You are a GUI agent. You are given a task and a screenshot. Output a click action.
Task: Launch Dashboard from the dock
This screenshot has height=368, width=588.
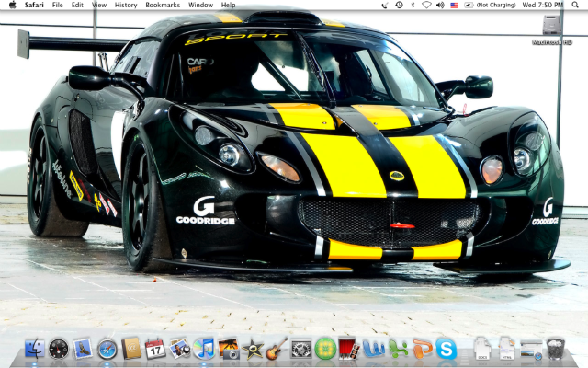click(x=59, y=349)
